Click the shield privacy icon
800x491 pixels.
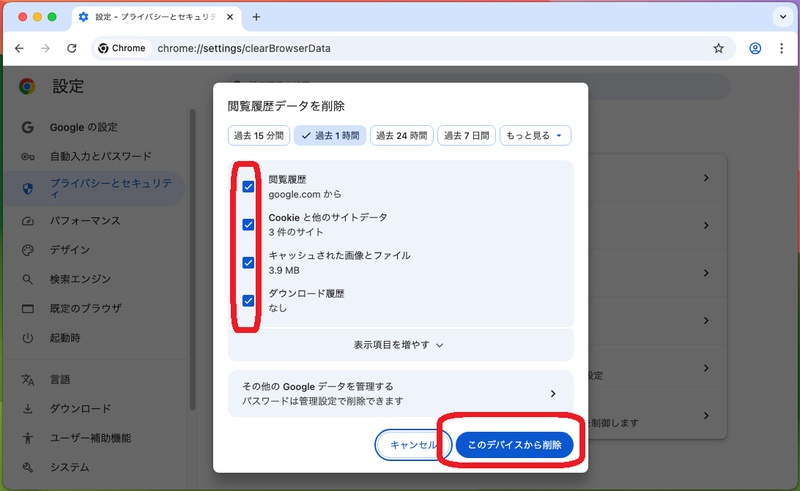28,188
